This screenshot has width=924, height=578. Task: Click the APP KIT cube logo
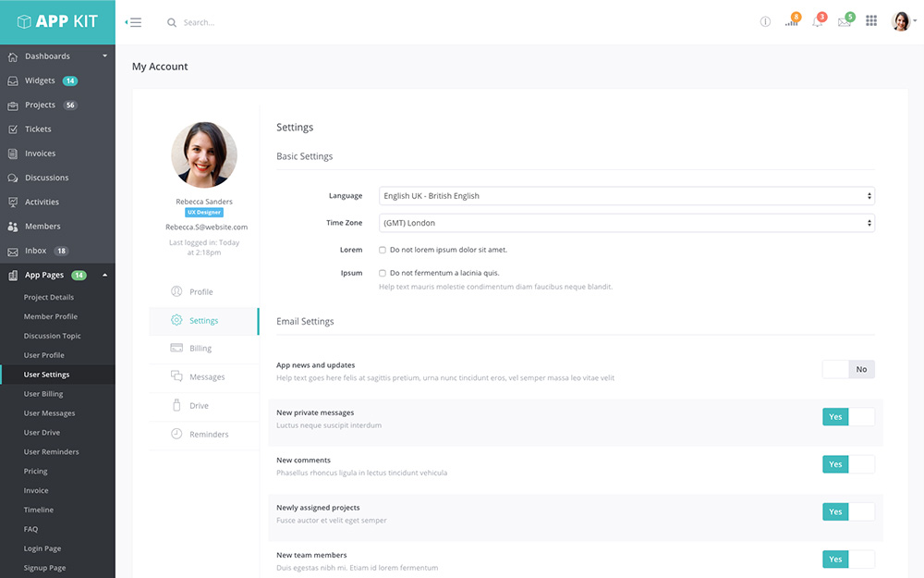pyautogui.click(x=25, y=22)
